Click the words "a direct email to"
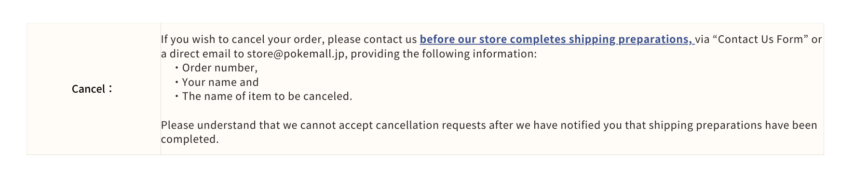Image resolution: width=868 pixels, height=193 pixels. pos(202,54)
